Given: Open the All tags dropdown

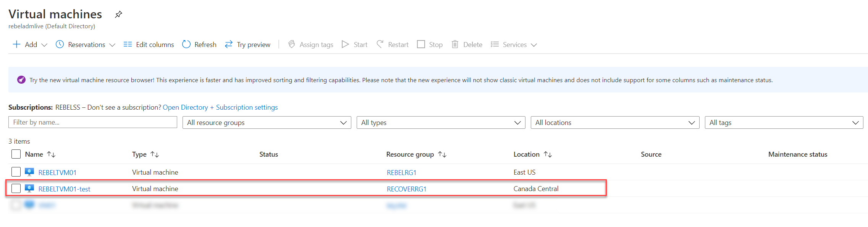Looking at the screenshot, I should click(784, 122).
